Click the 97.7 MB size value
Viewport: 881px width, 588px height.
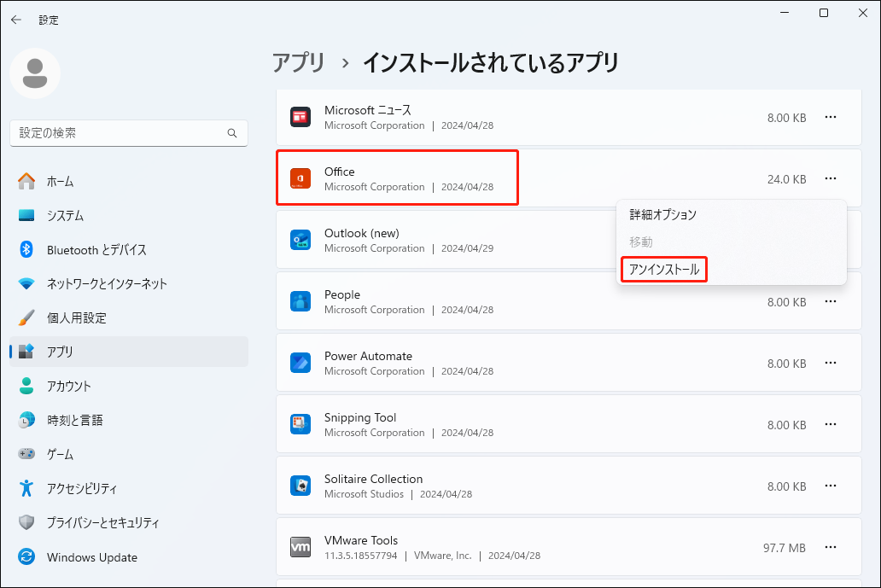tap(785, 548)
